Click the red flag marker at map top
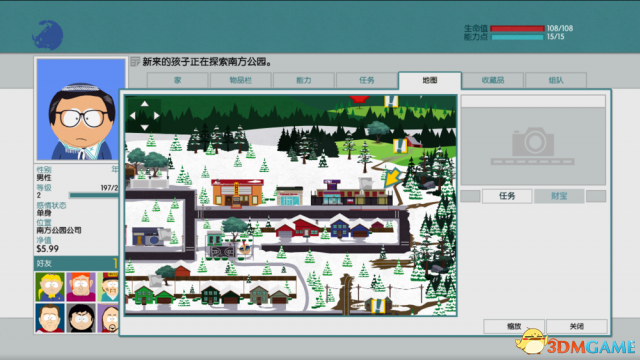 [x=359, y=100]
